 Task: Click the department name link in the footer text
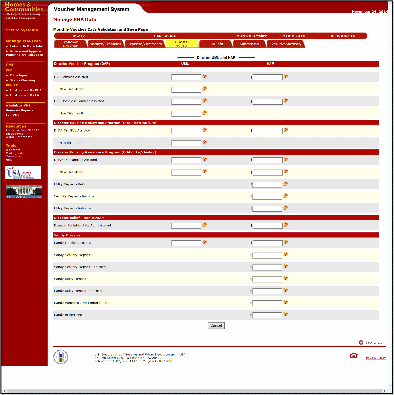[x=137, y=354]
